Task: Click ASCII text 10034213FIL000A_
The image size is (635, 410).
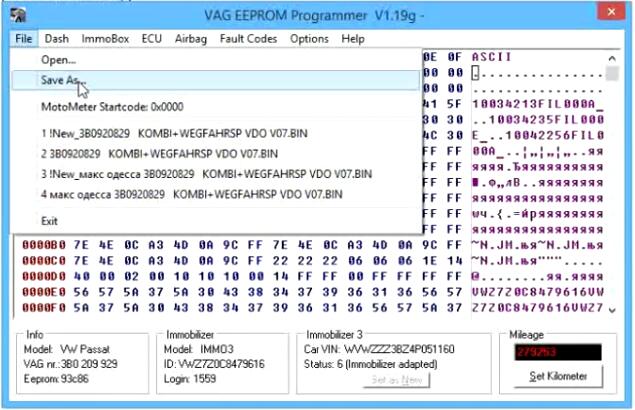Action: (x=538, y=104)
